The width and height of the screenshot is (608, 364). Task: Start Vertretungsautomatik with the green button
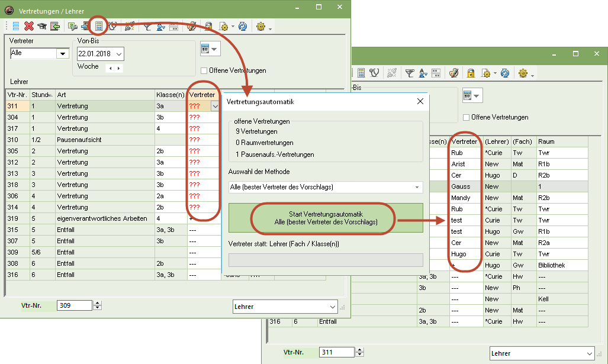click(326, 218)
